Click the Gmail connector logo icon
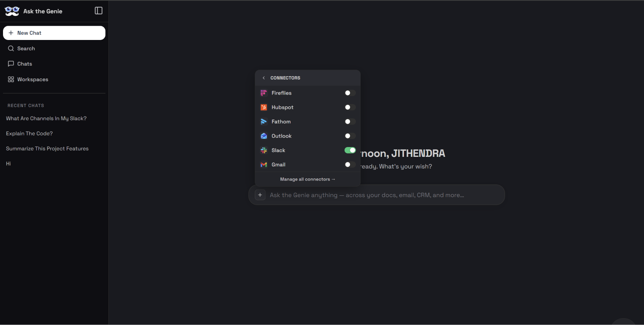 click(264, 165)
